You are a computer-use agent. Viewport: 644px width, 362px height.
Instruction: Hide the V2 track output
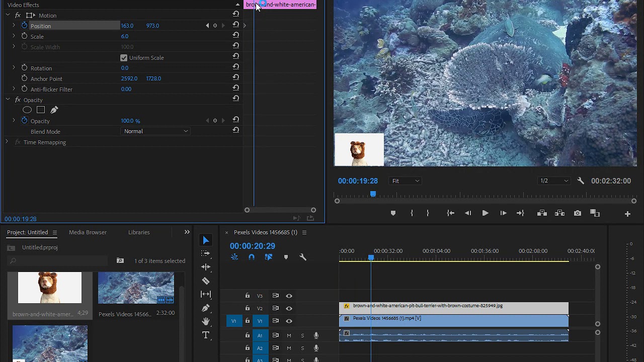point(289,308)
